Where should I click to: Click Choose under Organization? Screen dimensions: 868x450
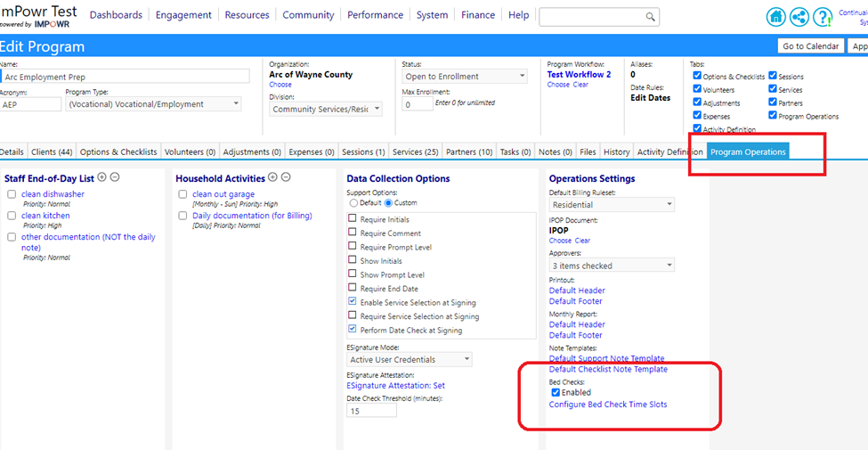280,85
